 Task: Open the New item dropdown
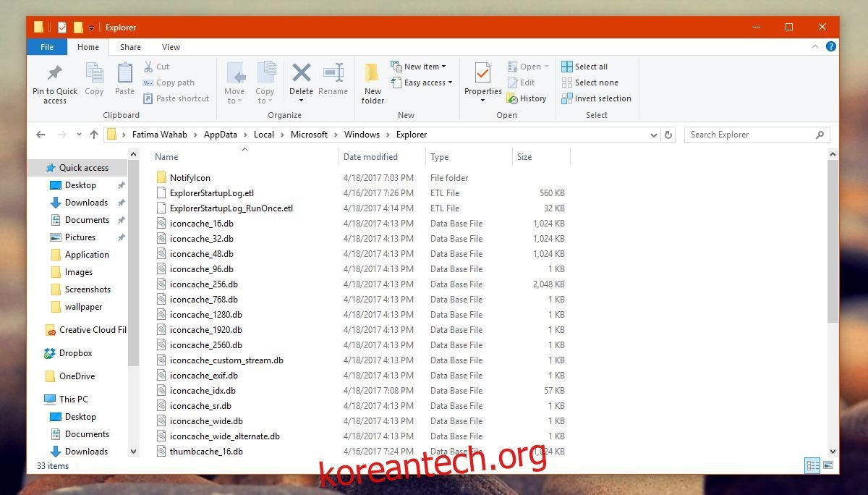(418, 67)
